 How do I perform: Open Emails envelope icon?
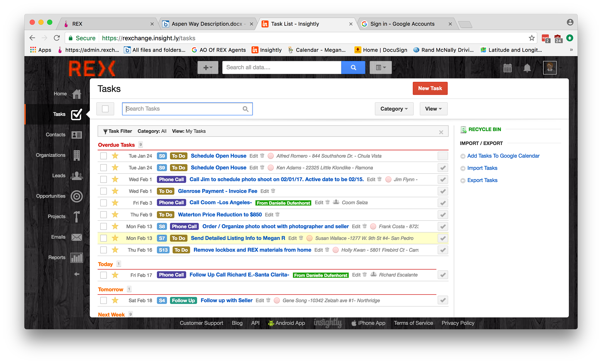point(77,237)
